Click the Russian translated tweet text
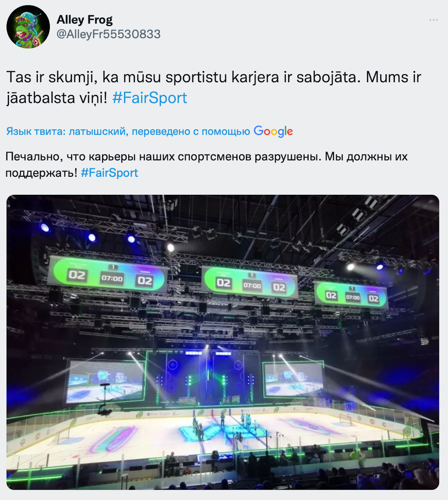 click(x=206, y=157)
